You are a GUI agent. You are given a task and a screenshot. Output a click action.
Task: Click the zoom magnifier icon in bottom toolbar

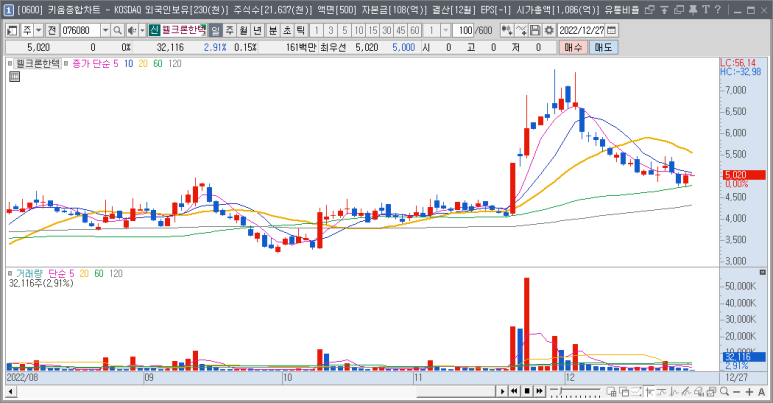pos(724,392)
